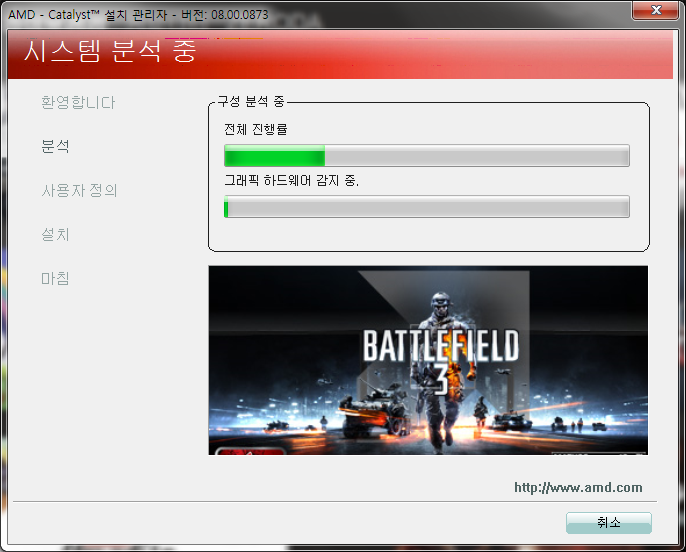Click the 전체 진행률 label
Screen dimensions: 686x552
[256, 129]
